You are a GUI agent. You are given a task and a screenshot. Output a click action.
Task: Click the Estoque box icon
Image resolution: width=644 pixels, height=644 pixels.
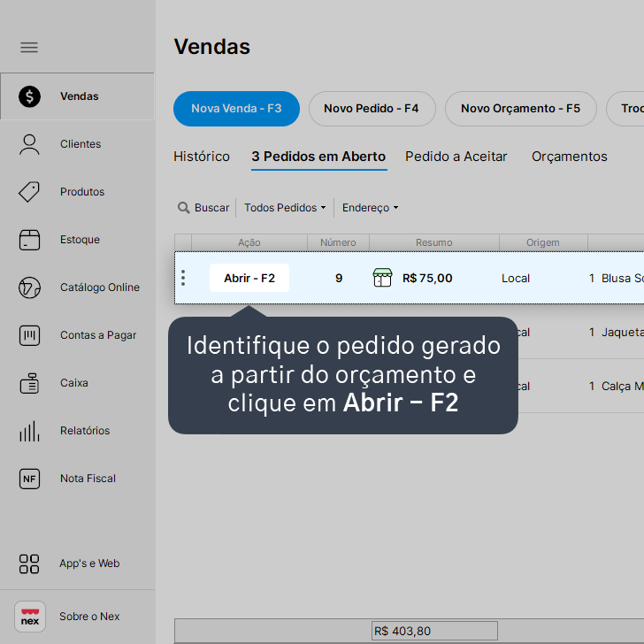coord(29,240)
